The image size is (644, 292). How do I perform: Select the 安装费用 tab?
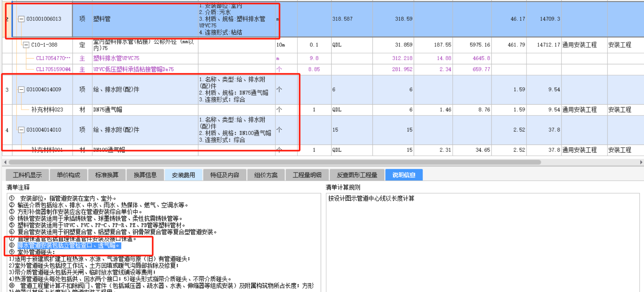[x=183, y=175]
